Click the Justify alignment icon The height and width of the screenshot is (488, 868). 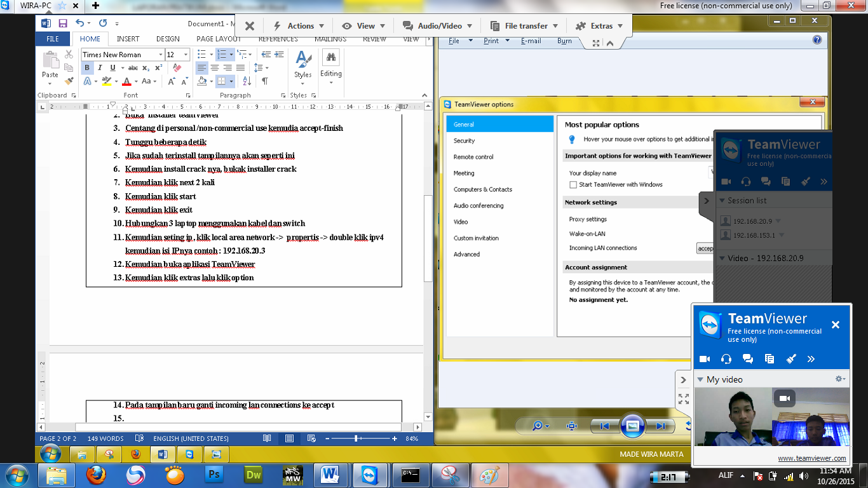240,68
